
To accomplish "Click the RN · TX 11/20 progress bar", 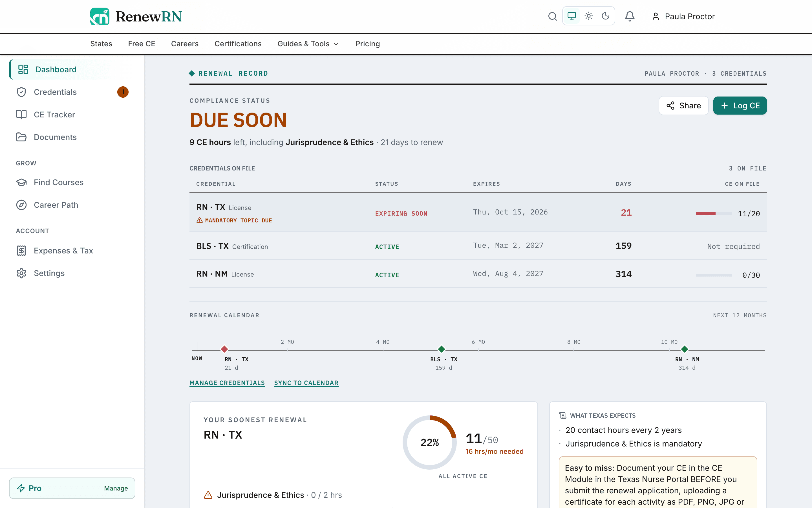I will (x=714, y=214).
